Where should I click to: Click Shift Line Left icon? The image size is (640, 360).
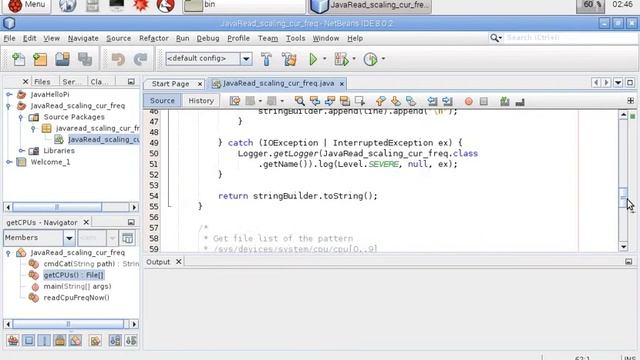point(432,101)
